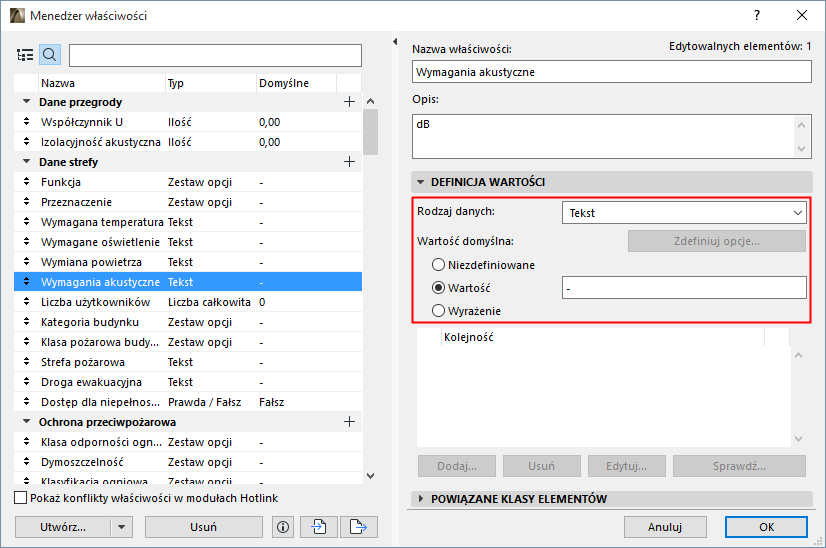The image size is (826, 548).
Task: Select the Funkcja property row
Action: tap(188, 182)
